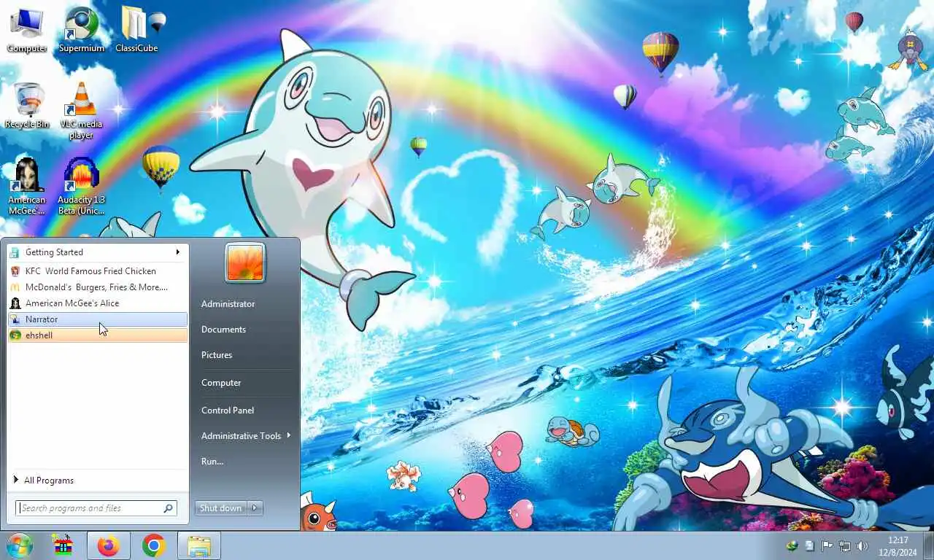The width and height of the screenshot is (934, 560).
Task: Click the search magnifier icon
Action: coord(168,508)
